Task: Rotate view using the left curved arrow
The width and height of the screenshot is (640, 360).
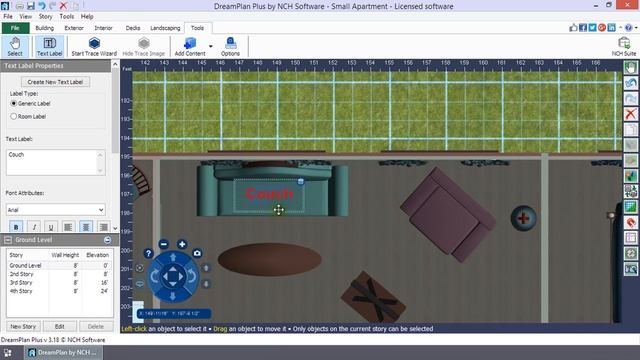Action: click(x=154, y=276)
